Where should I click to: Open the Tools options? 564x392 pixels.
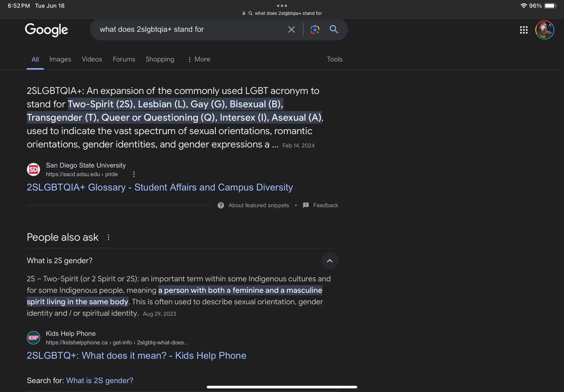[x=335, y=59]
